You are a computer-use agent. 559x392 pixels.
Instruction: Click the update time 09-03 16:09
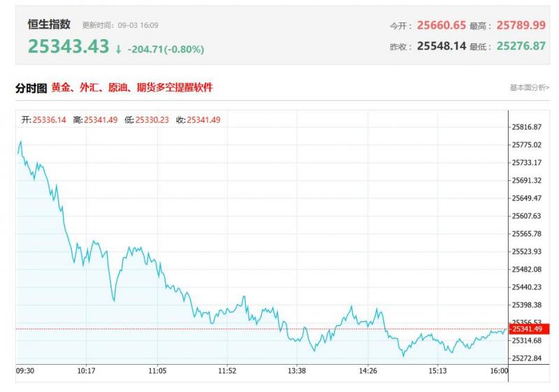[x=138, y=25]
